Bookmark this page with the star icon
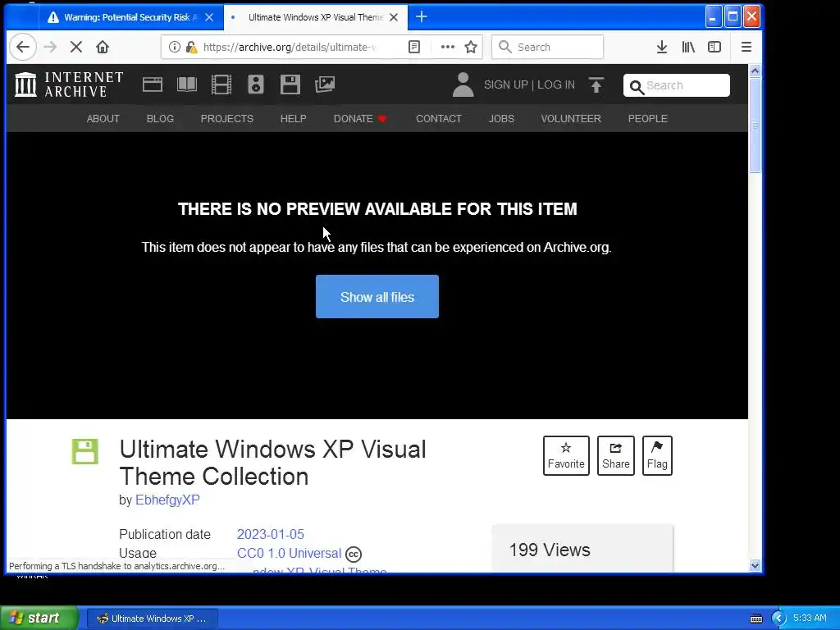This screenshot has width=840, height=630. point(471,47)
